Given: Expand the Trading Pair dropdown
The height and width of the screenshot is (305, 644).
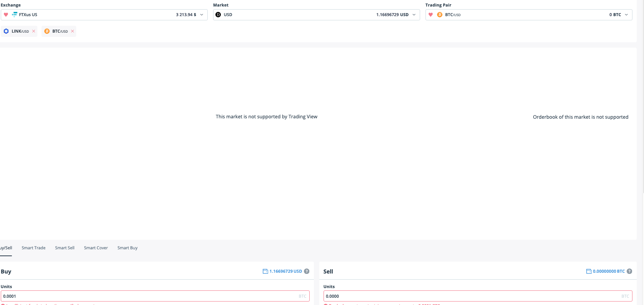Looking at the screenshot, I should (626, 15).
